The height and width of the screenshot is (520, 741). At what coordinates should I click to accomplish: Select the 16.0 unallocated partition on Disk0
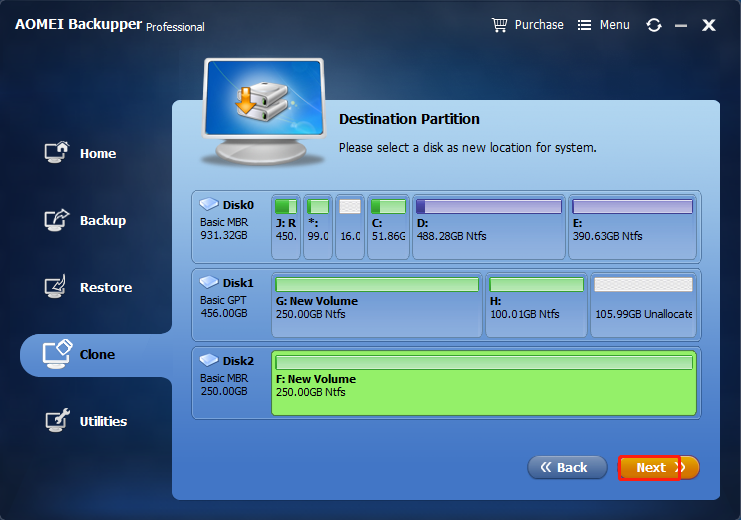point(350,227)
